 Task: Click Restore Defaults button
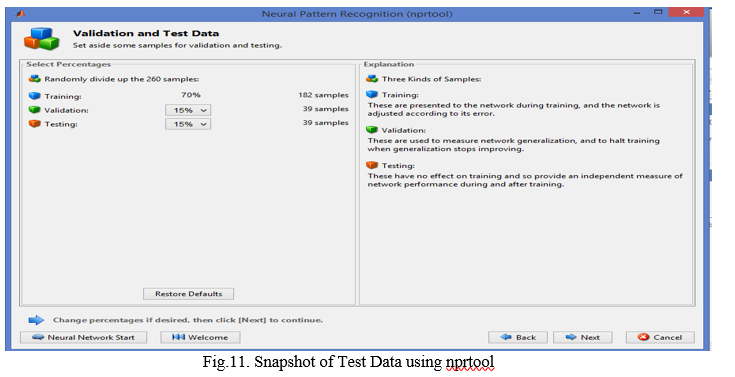[x=188, y=294]
